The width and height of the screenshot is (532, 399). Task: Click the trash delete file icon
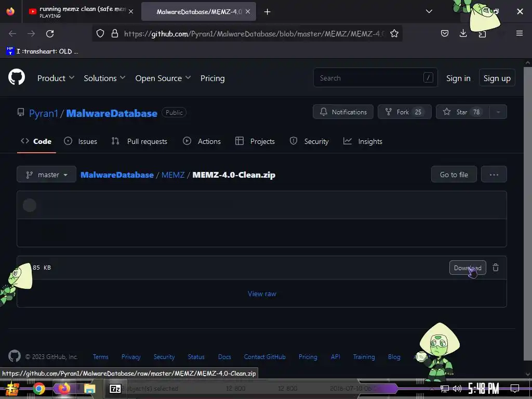496,268
